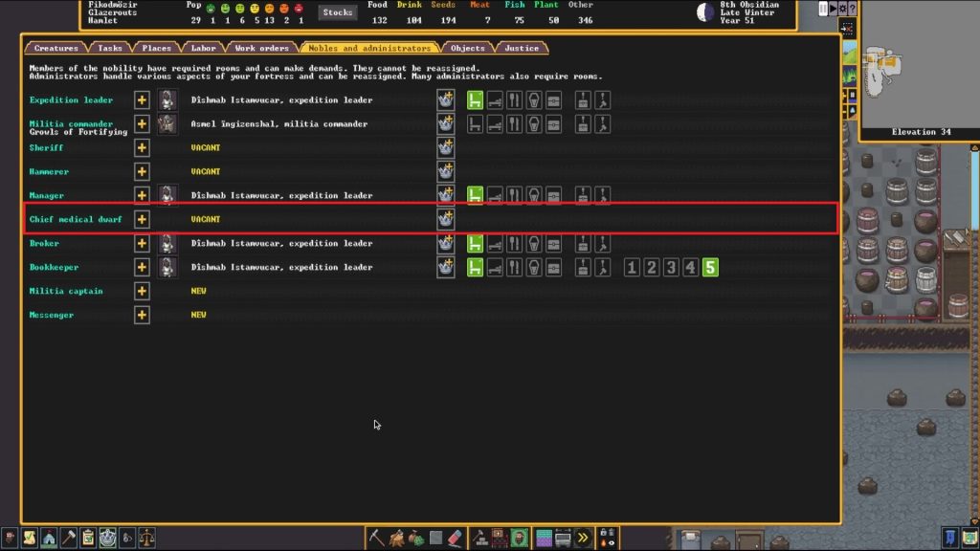Click plus button to assign Chief medical dwarf
Screen dimensions: 980x551
142,219
